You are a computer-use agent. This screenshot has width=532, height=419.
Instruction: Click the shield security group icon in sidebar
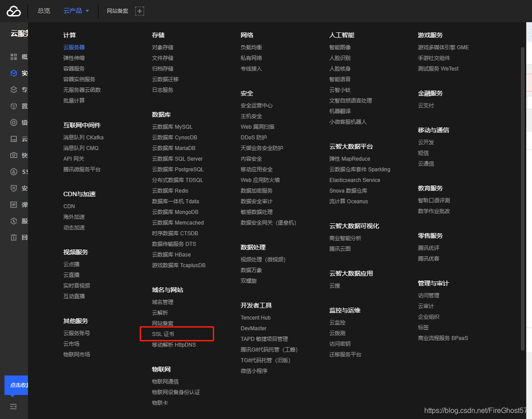pos(14,188)
